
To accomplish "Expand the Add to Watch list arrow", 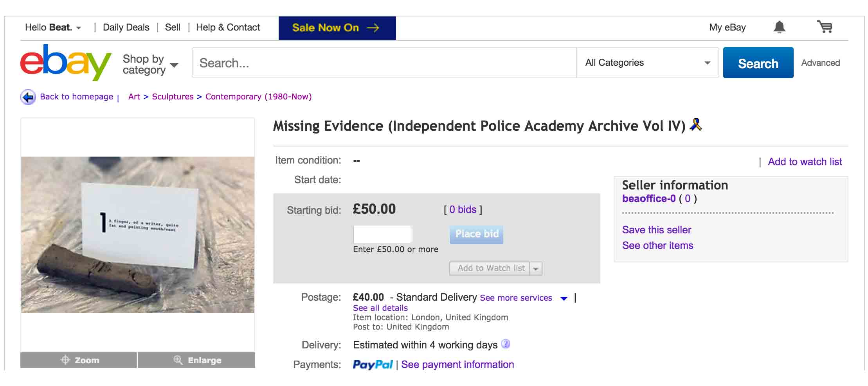I will click(536, 269).
